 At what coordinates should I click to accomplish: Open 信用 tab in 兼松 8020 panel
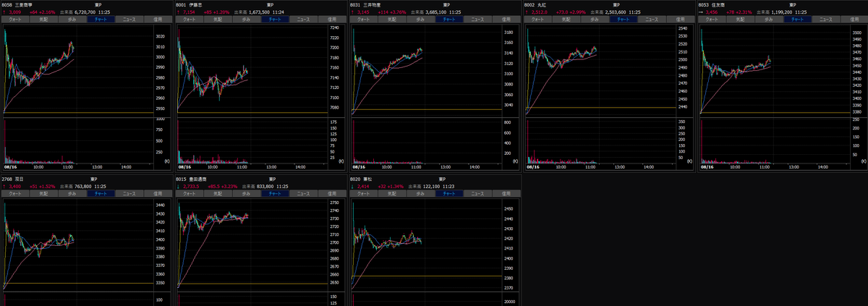click(505, 194)
